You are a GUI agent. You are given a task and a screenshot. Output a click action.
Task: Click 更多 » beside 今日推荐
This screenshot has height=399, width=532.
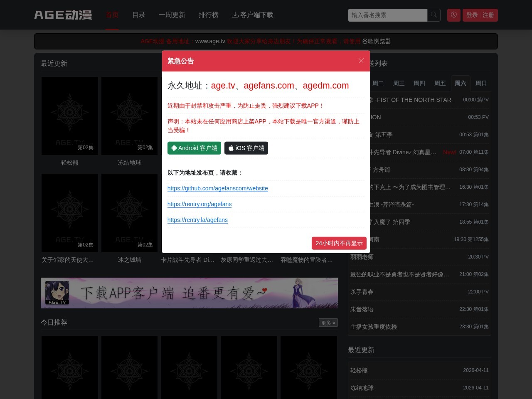[328, 323]
